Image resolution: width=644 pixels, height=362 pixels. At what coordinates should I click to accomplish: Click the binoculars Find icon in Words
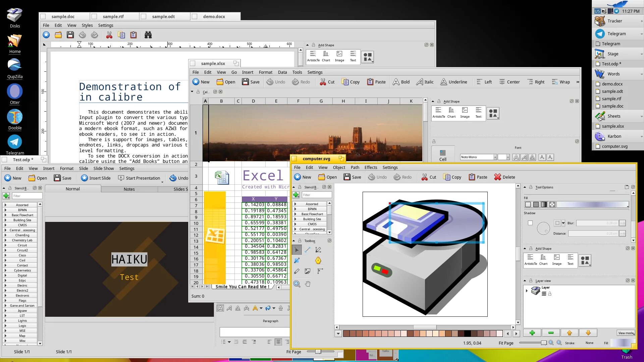point(148,35)
